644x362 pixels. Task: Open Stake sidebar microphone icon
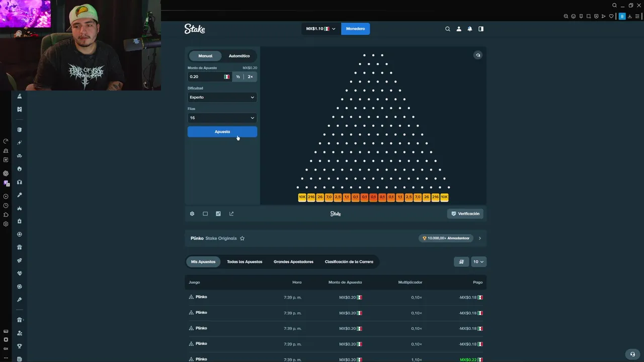20,195
